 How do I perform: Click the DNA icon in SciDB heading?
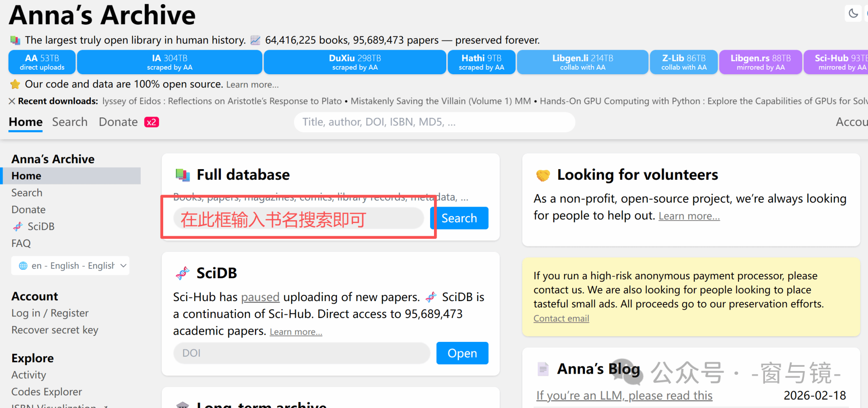183,273
